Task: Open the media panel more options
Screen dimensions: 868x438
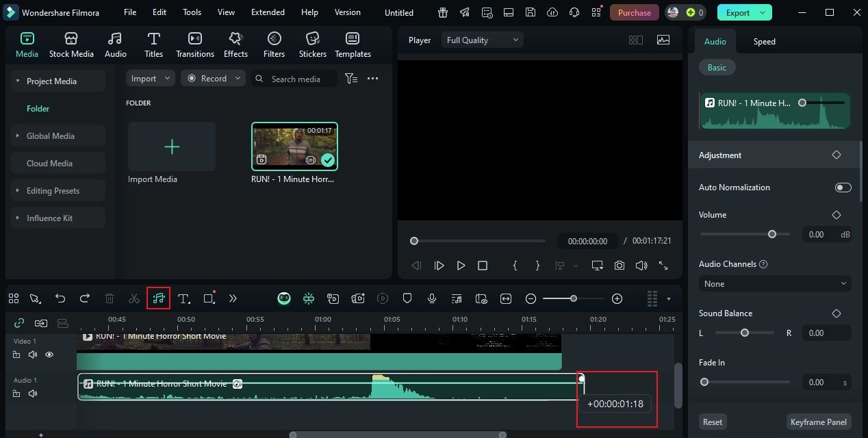Action: 372,79
